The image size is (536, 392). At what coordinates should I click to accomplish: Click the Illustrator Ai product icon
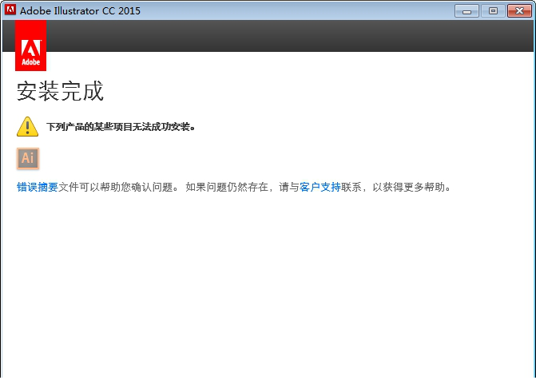pos(28,158)
